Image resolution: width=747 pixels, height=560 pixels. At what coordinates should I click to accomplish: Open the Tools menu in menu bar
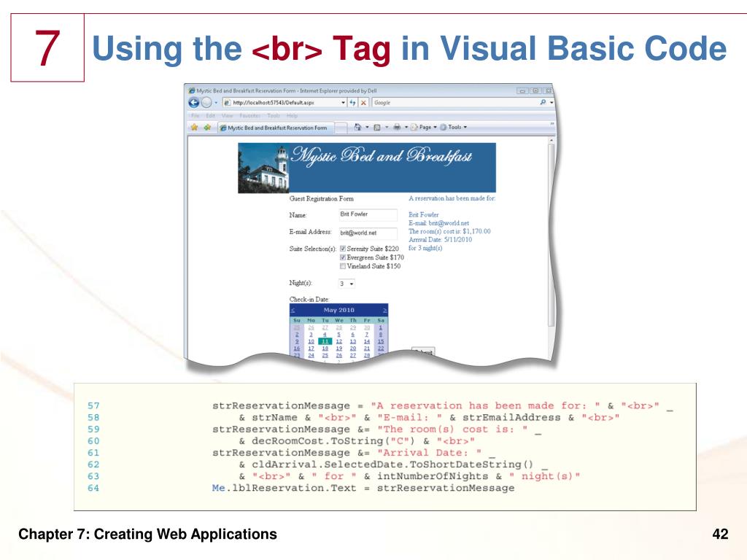tap(274, 116)
